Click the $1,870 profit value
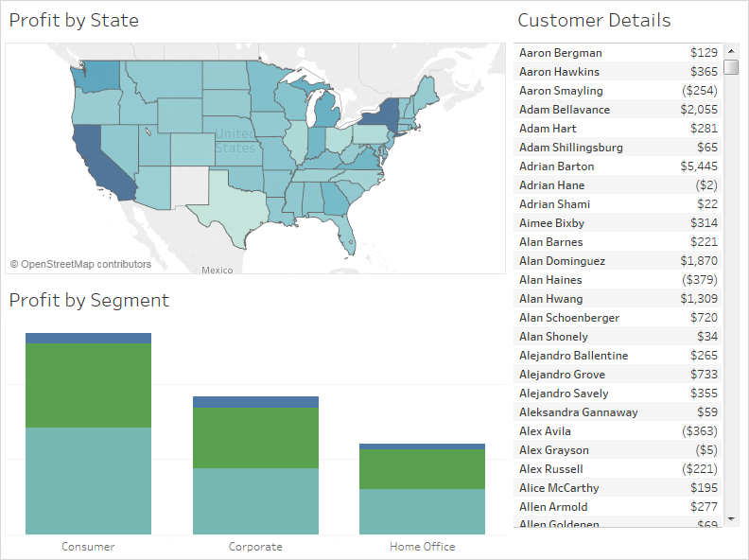 point(699,261)
